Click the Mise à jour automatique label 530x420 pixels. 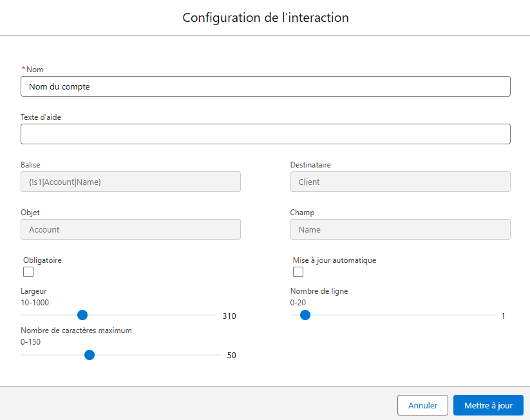tap(334, 260)
